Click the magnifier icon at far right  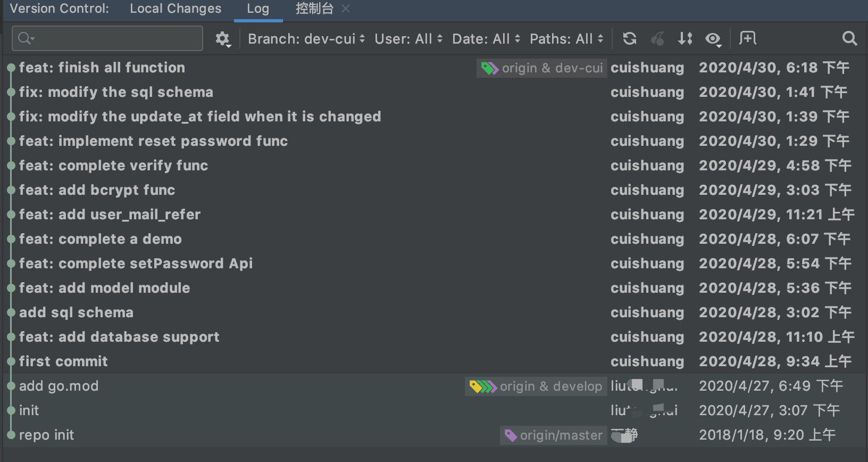tap(849, 38)
